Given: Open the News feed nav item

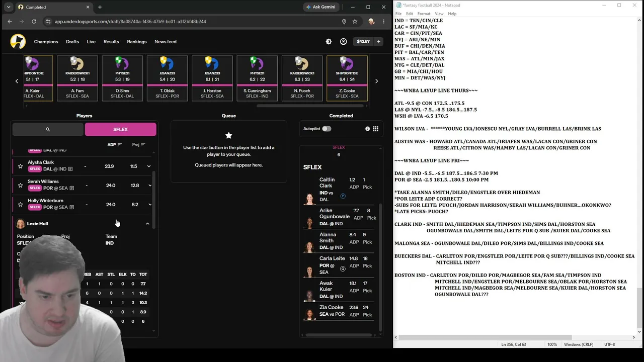Looking at the screenshot, I should [166, 42].
